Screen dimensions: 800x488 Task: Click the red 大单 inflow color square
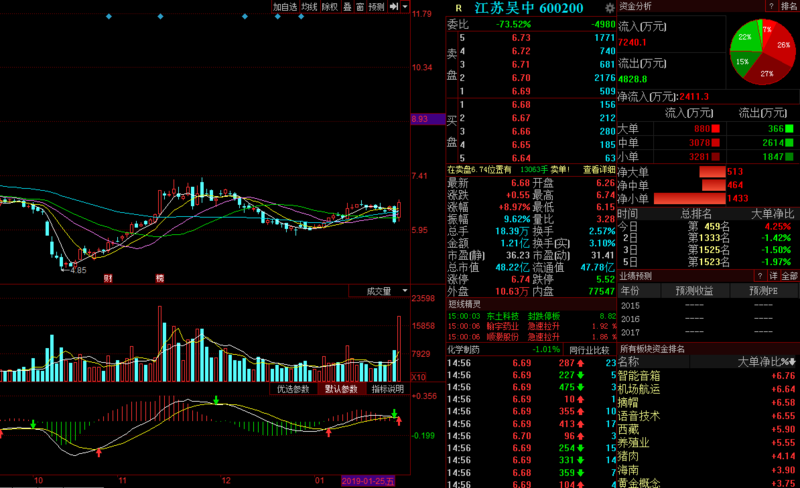click(x=715, y=129)
